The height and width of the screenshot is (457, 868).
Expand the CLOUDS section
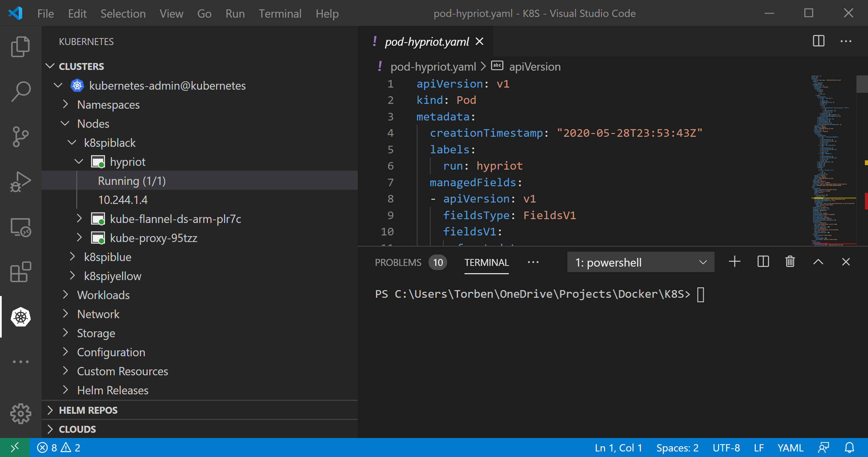pyautogui.click(x=50, y=429)
